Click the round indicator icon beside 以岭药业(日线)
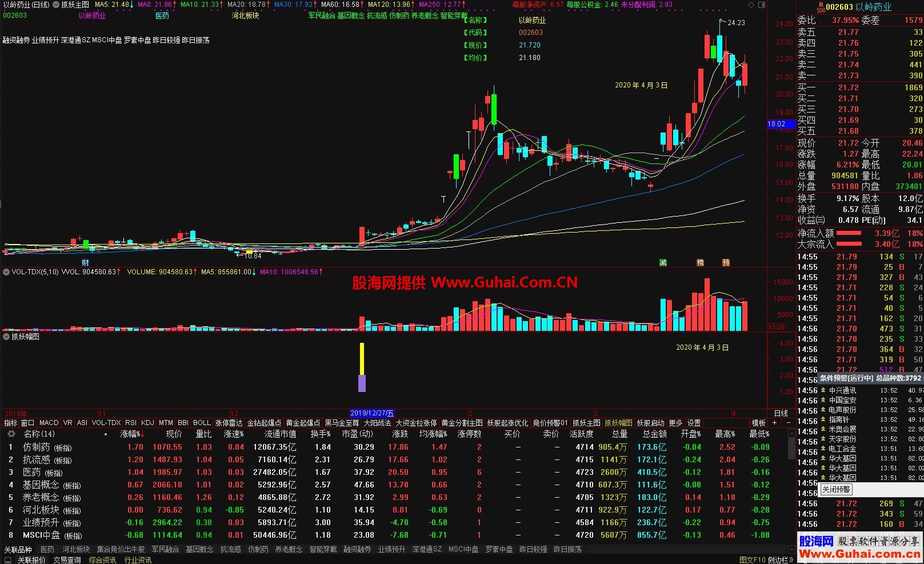The width and height of the screenshot is (924, 564). click(55, 5)
